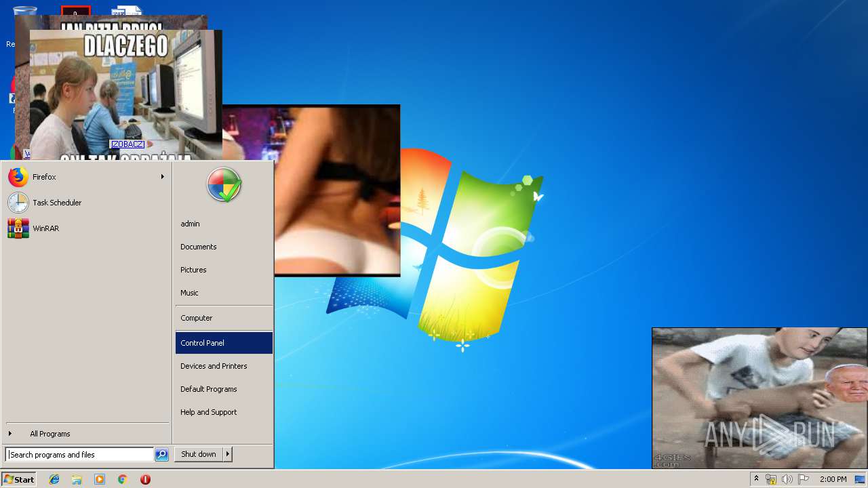868x488 pixels.
Task: Open Computer from the Start menu
Action: click(224, 318)
